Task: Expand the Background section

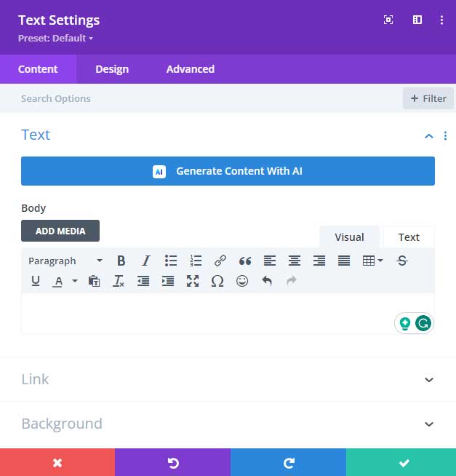Action: click(x=228, y=424)
